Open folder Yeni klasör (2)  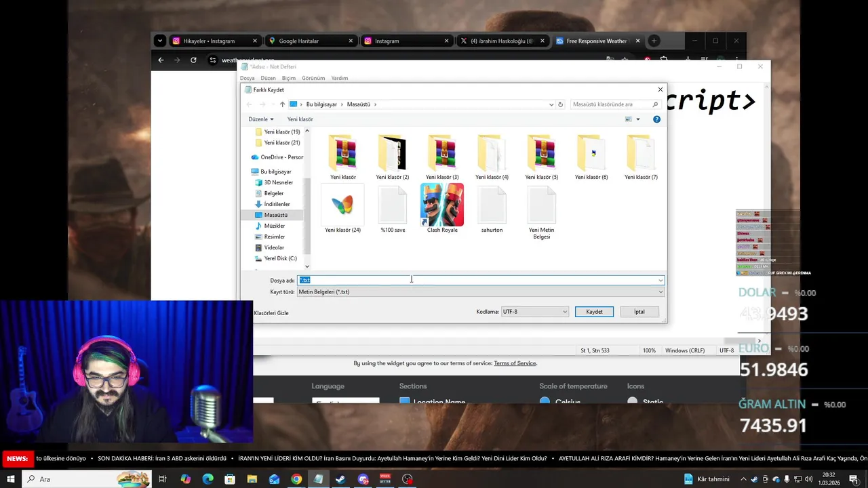(392, 157)
